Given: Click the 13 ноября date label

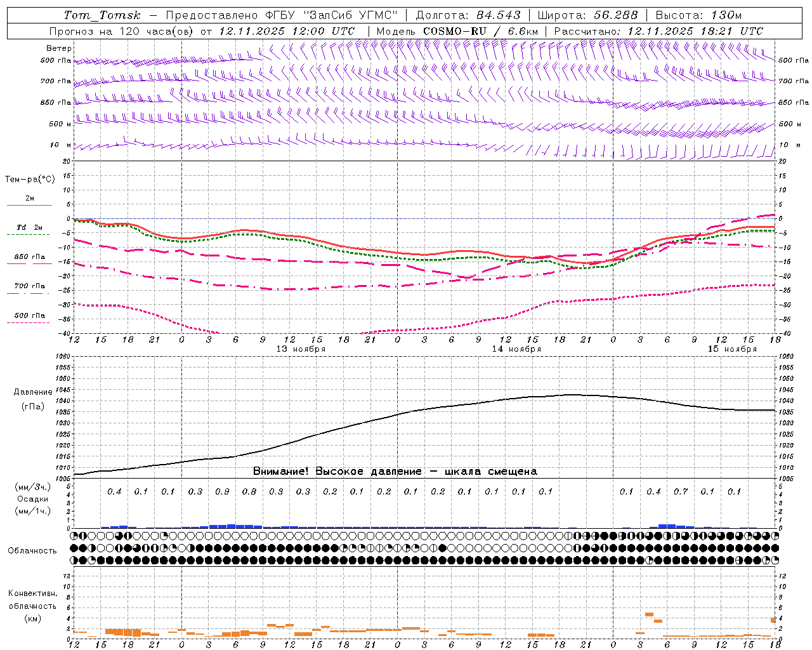Looking at the screenshot, I should pyautogui.click(x=301, y=349).
